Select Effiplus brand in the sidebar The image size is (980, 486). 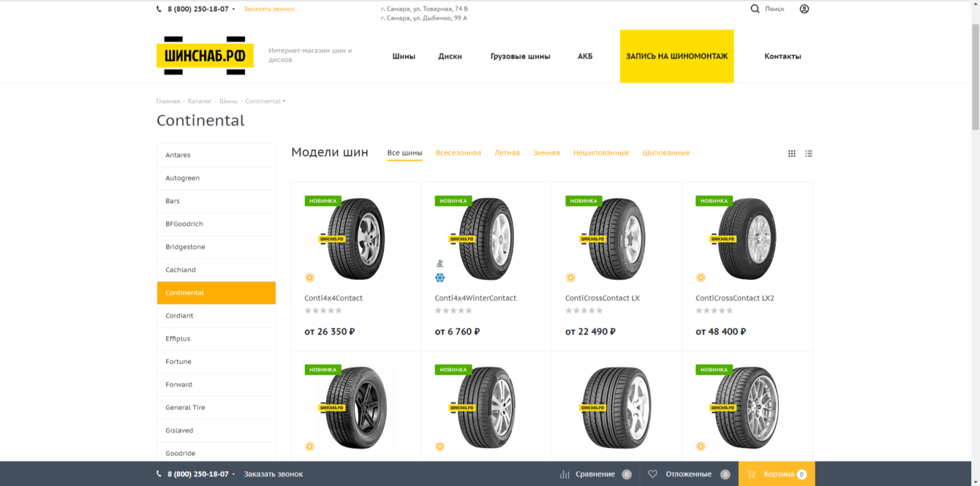point(216,338)
